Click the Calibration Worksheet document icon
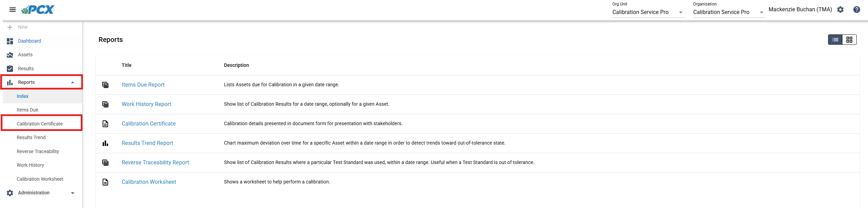Image resolution: width=868 pixels, height=208 pixels. tap(105, 182)
